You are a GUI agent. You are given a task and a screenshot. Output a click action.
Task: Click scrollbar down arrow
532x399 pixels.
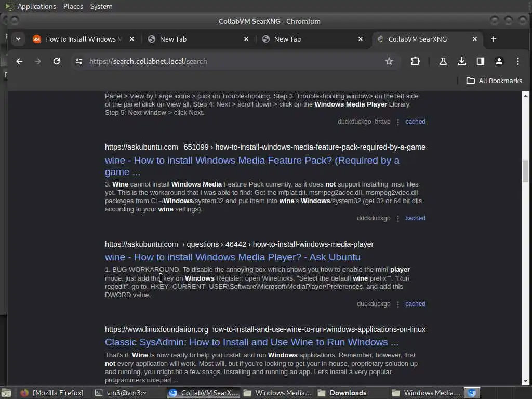(525, 381)
